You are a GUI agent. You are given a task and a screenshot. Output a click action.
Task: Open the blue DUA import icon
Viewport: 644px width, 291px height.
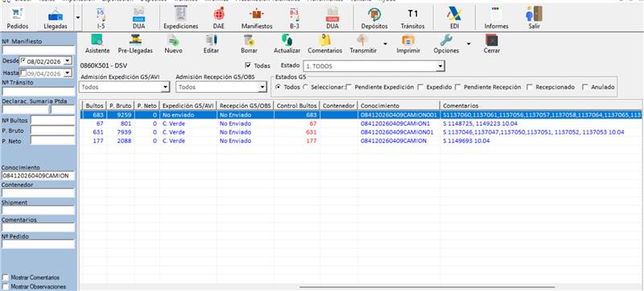click(138, 19)
